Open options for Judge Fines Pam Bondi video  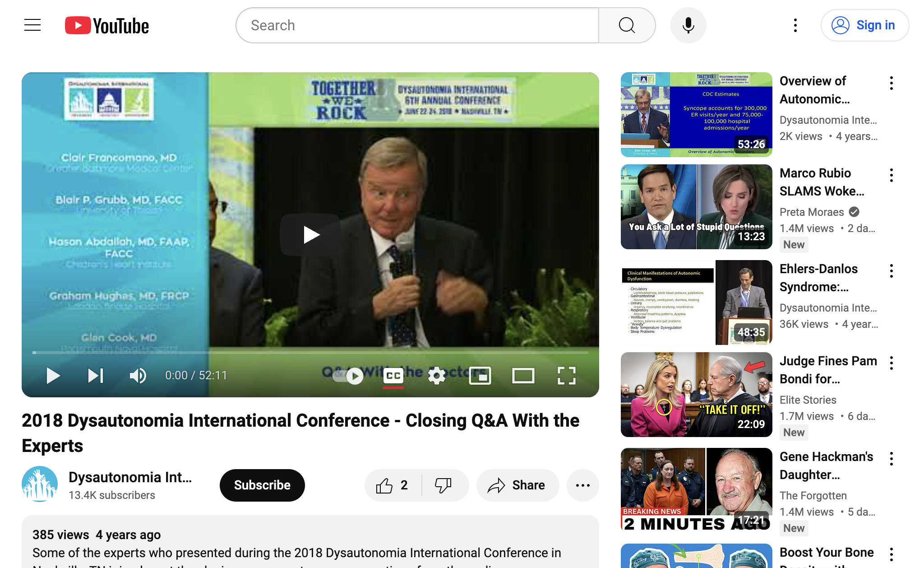892,363
